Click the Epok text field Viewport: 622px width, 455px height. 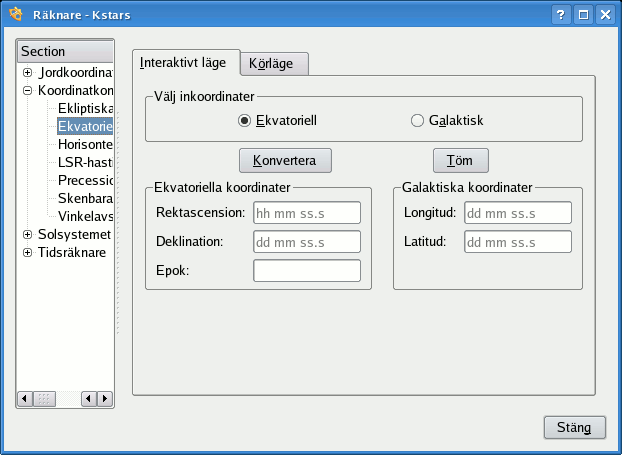coord(306,271)
